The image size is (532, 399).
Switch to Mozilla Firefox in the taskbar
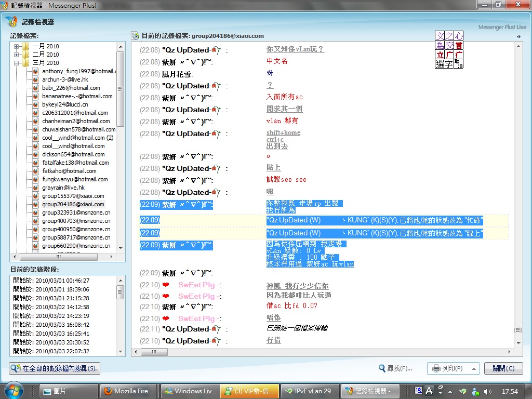128,391
